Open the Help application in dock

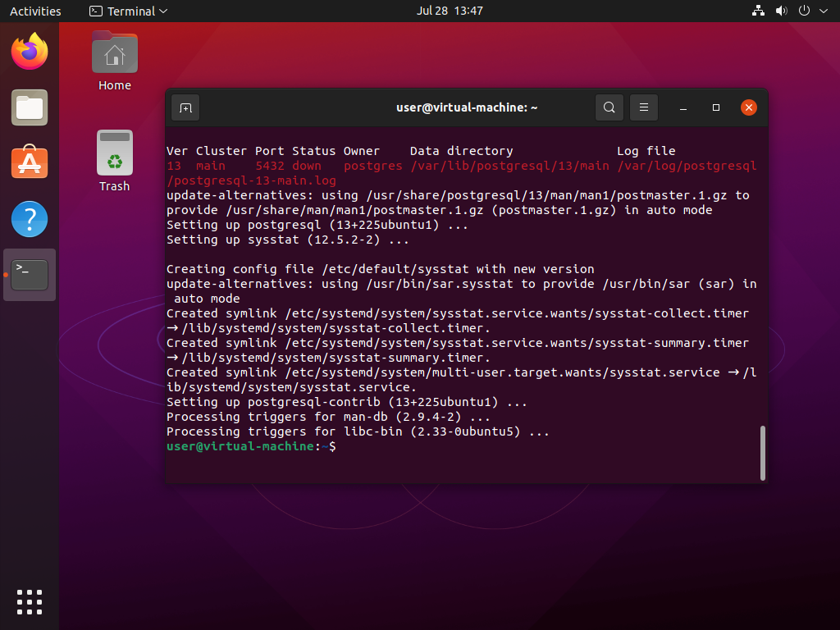pyautogui.click(x=30, y=219)
